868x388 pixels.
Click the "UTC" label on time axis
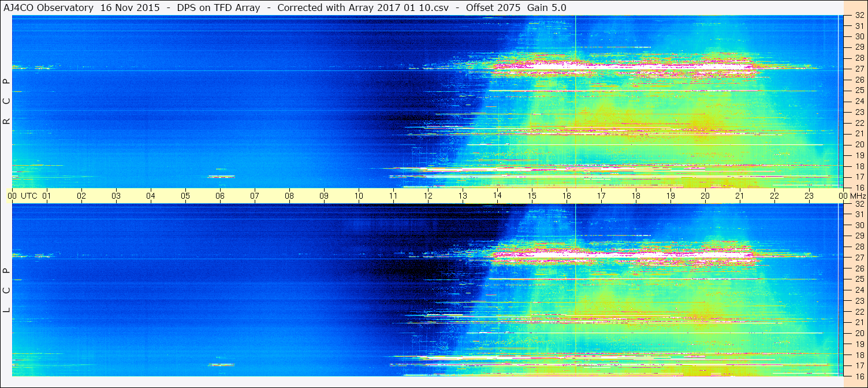(x=29, y=196)
